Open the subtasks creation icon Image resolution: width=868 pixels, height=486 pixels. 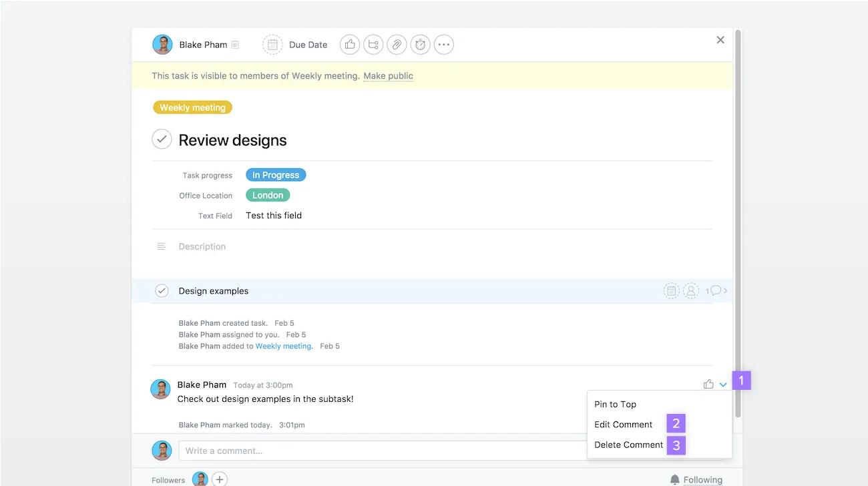pos(373,44)
